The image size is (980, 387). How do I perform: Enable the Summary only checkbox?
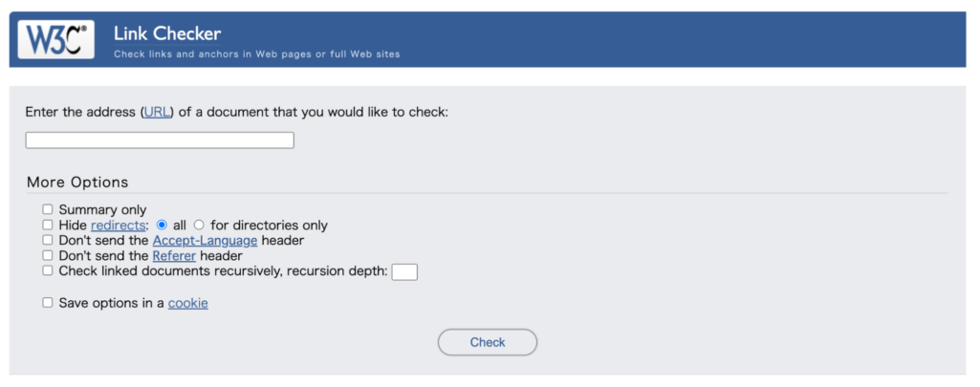[x=48, y=209]
